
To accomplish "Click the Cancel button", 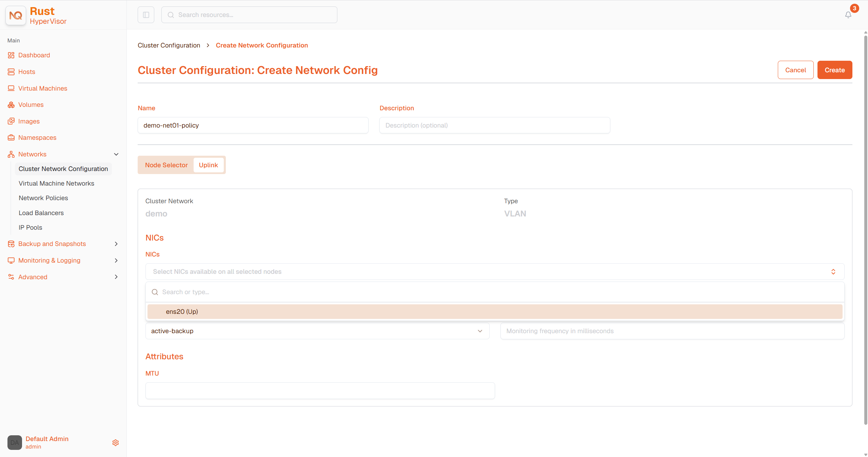I will point(795,70).
